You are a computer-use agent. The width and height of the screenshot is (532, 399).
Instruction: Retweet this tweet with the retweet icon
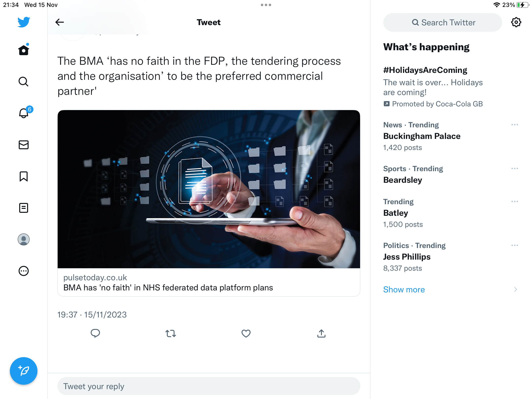coord(170,333)
